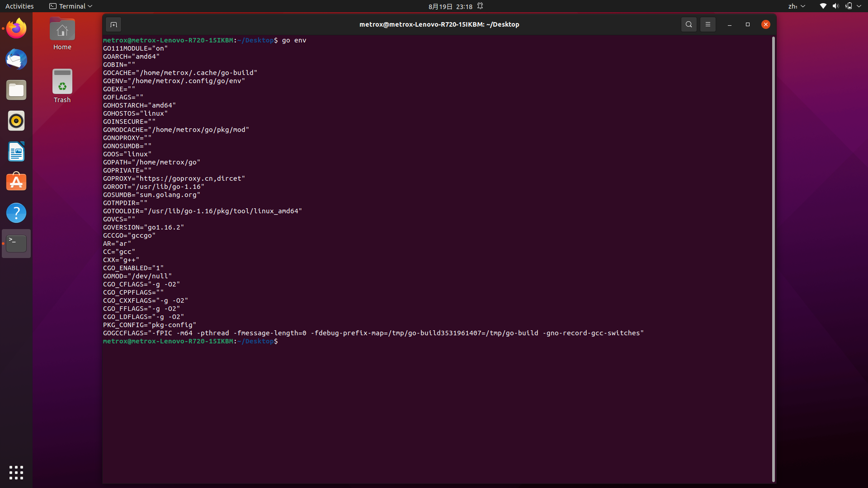868x488 pixels.
Task: Click the terminal search icon
Action: [689, 24]
